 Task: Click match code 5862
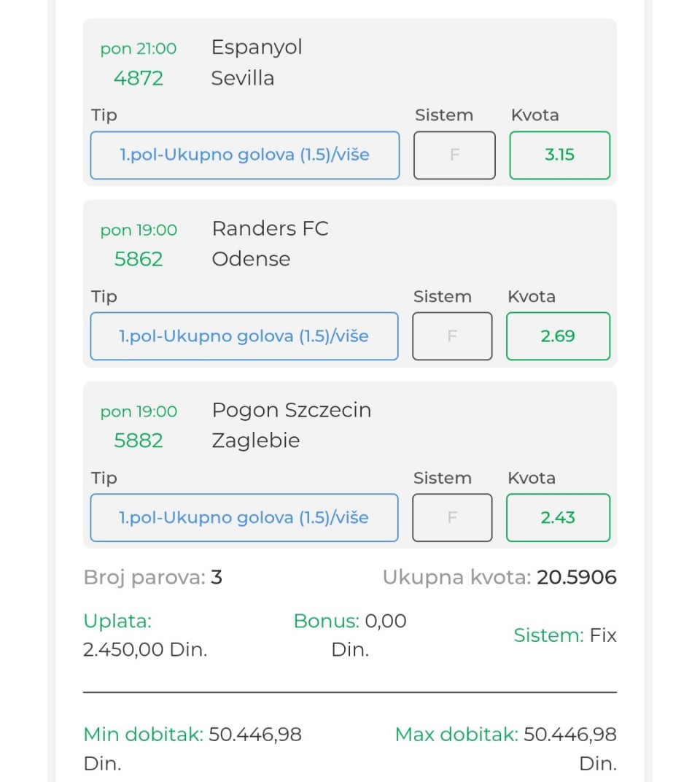pyautogui.click(x=139, y=259)
